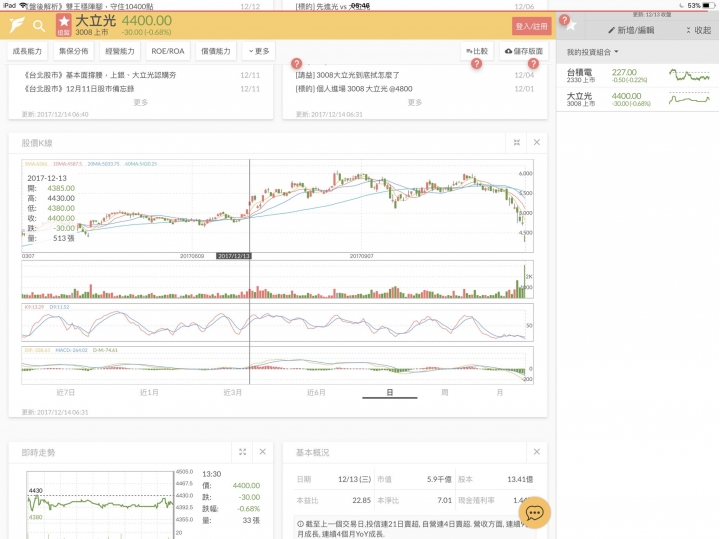
Task: Open the search magnifier icon
Action: (x=39, y=26)
